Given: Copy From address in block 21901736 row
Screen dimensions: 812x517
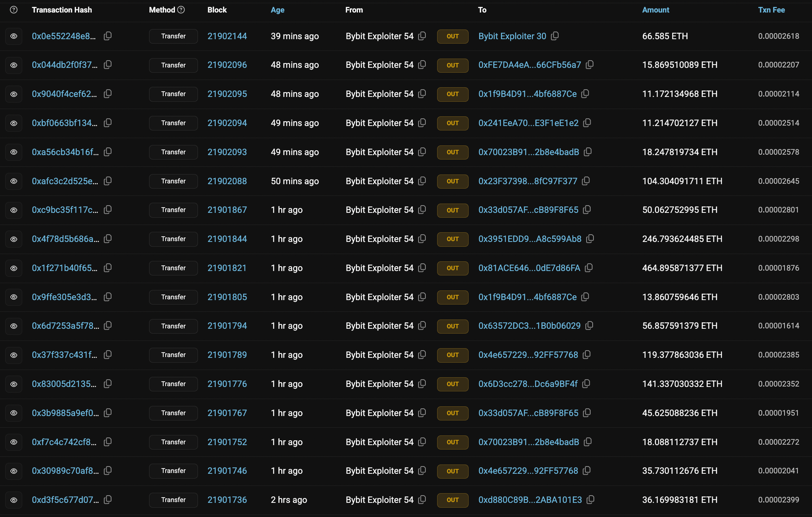Looking at the screenshot, I should point(422,500).
